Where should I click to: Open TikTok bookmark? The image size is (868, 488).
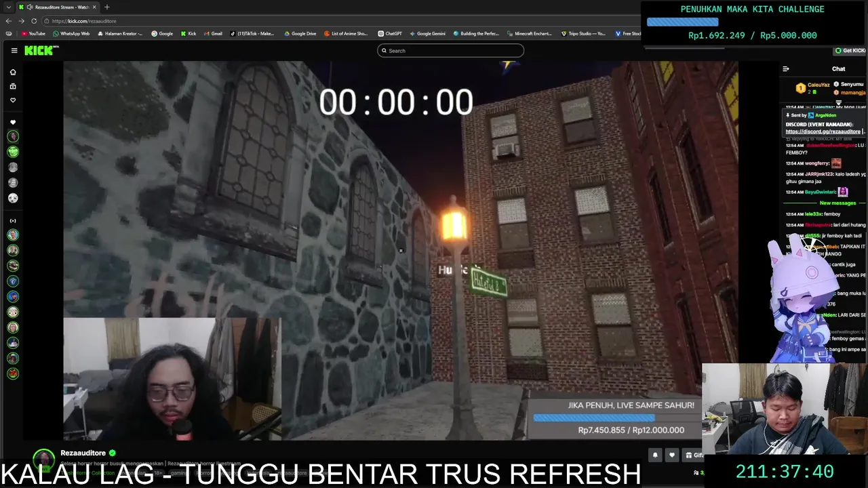(x=252, y=33)
